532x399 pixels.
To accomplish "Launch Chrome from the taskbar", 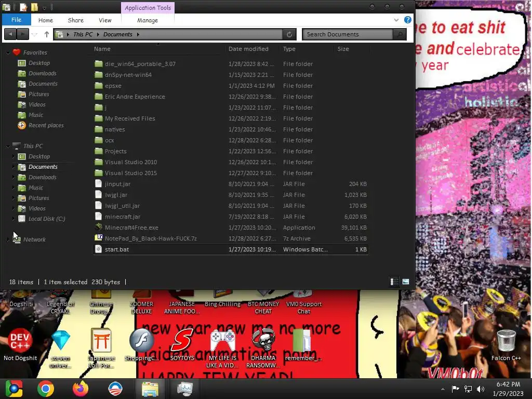I will pos(46,389).
